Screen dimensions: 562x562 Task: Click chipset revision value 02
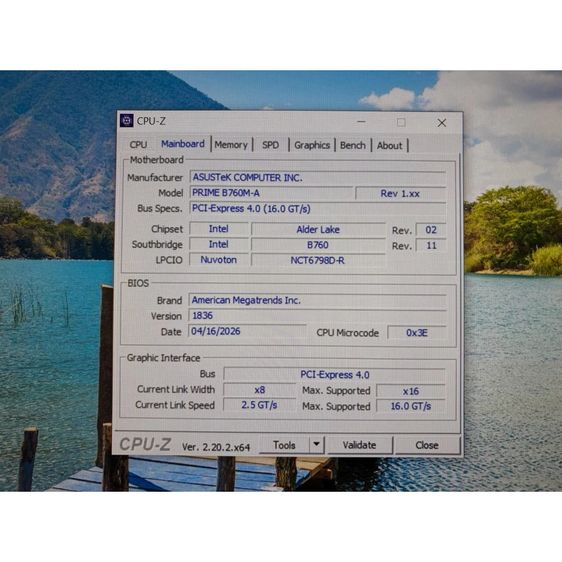[x=431, y=230]
